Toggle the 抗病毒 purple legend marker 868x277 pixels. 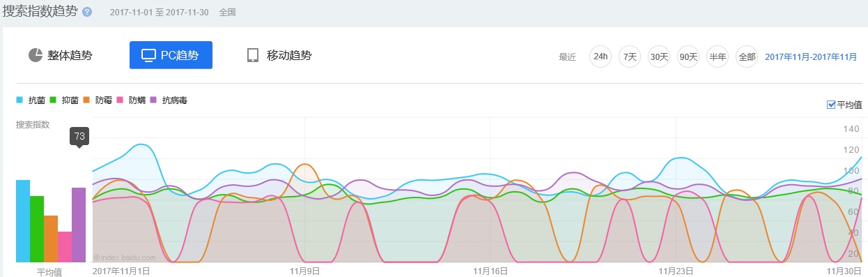153,100
